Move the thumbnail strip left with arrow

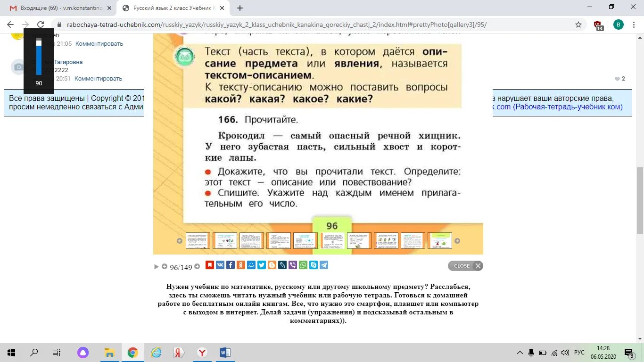tap(180, 241)
